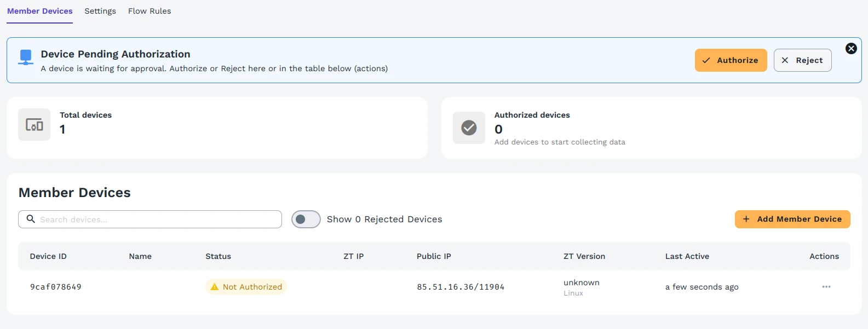This screenshot has width=868, height=329.
Task: Focus the Search devices input field
Action: click(x=150, y=220)
